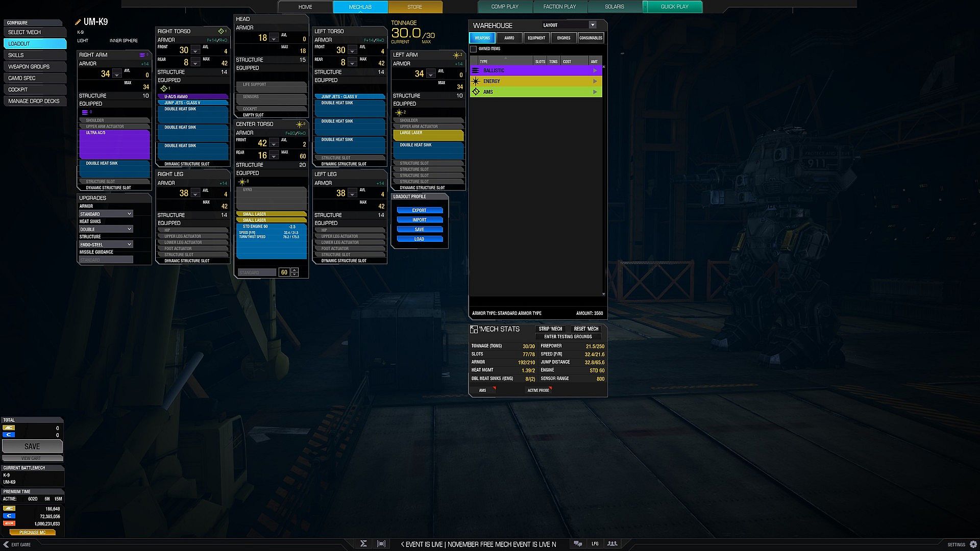Click the bracket icon next to sigma
The image size is (980, 551).
(x=381, y=544)
